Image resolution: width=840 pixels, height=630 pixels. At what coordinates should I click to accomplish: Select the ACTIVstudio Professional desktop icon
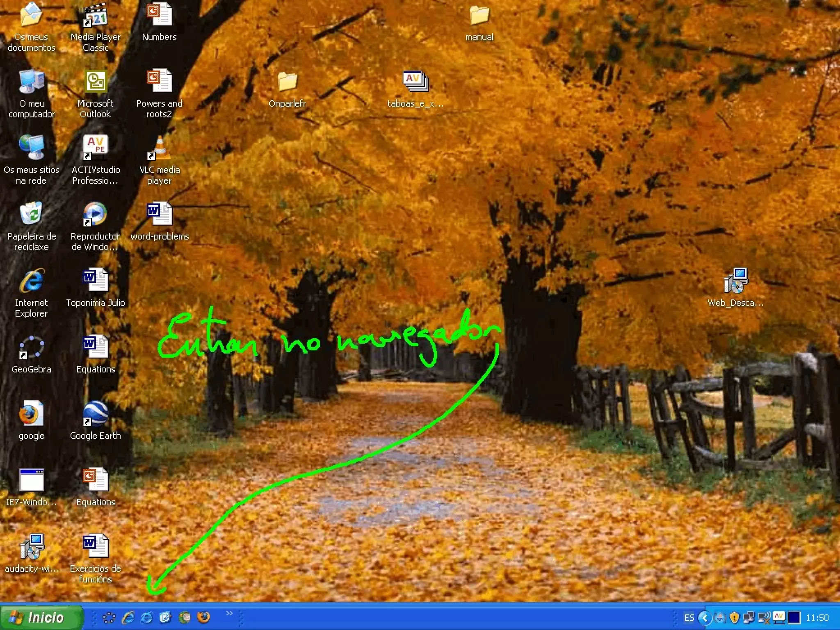(95, 148)
